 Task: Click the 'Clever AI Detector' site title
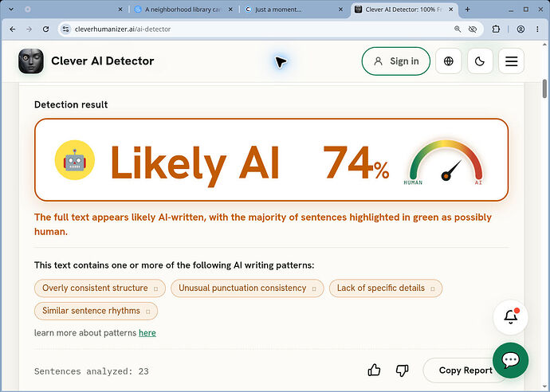pyautogui.click(x=102, y=61)
